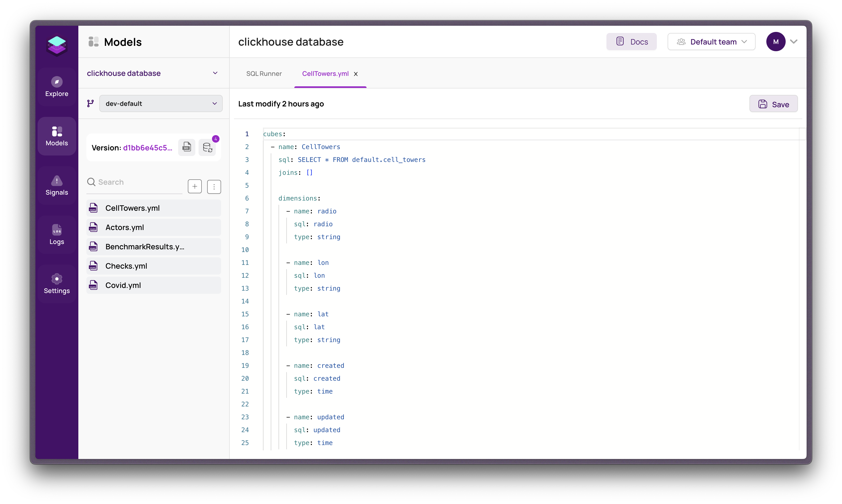Switch the branch to dev-default

(159, 103)
